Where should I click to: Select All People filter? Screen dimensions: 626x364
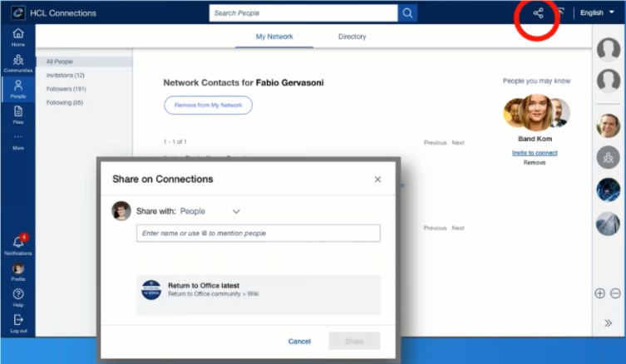click(84, 61)
